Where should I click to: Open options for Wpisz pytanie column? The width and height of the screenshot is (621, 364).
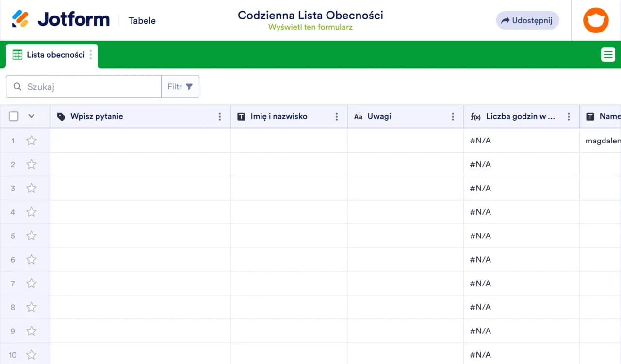coord(220,117)
